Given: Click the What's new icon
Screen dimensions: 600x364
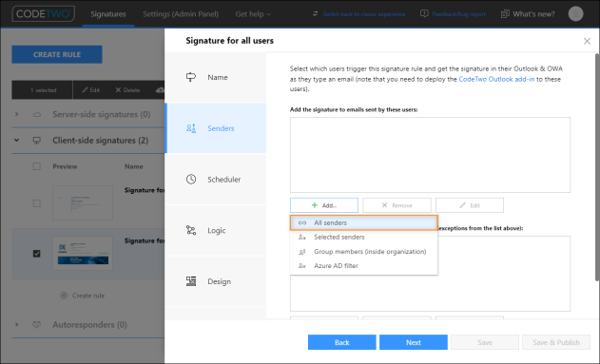Looking at the screenshot, I should [x=505, y=13].
